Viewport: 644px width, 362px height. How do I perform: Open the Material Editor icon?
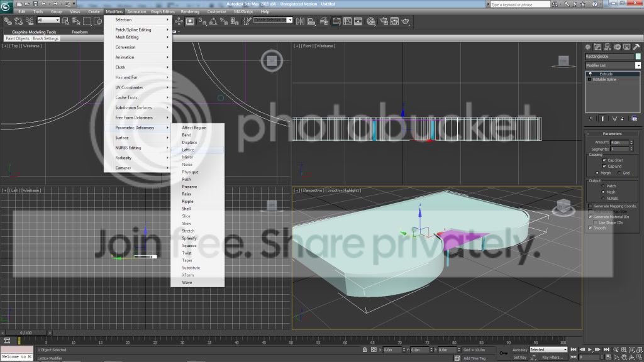click(371, 21)
